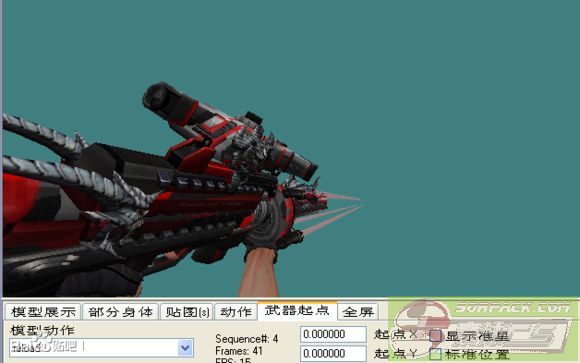
Task: Click the 起点 X value input field
Action: pyautogui.click(x=333, y=334)
